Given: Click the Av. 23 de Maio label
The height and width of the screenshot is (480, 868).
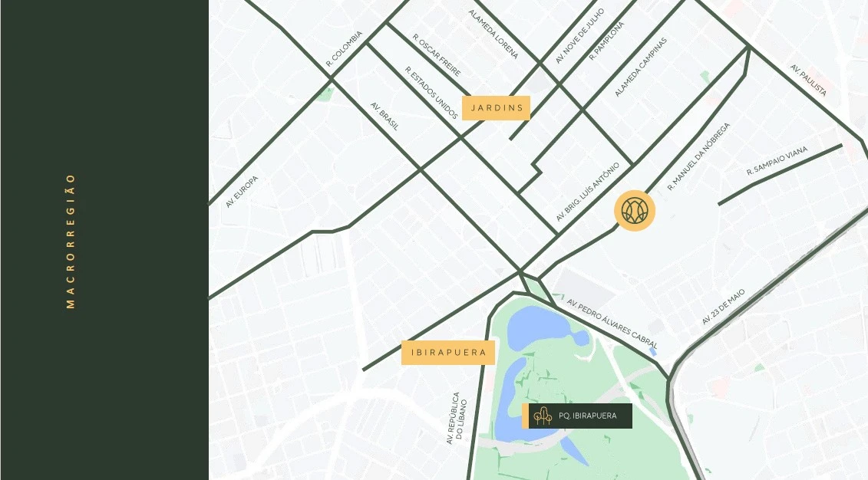Looking at the screenshot, I should pos(723,307).
